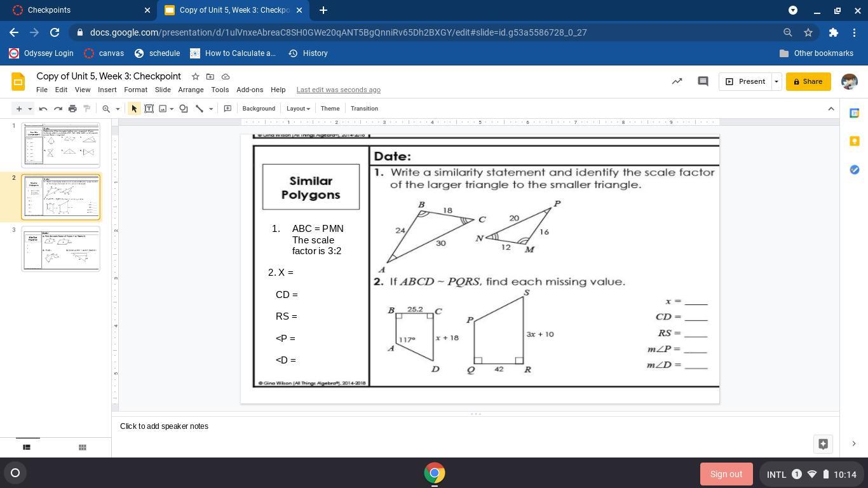
Task: Click the Undo icon
Action: 43,109
